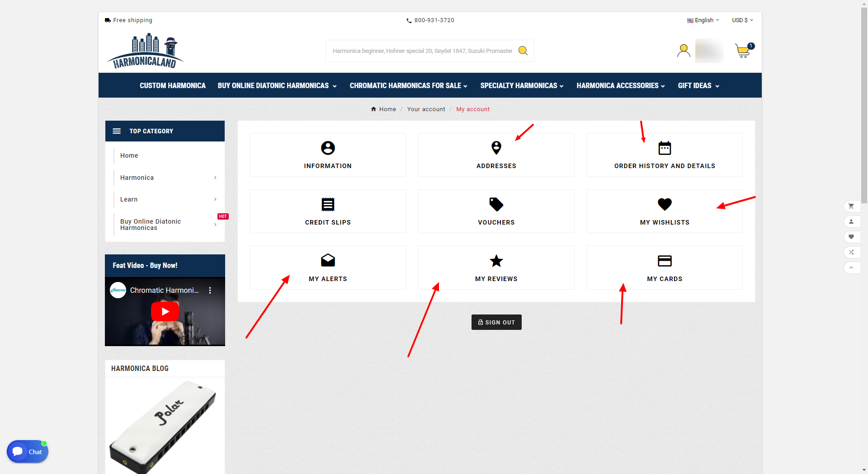Open the Addresses pin icon card
Image resolution: width=868 pixels, height=474 pixels.
click(496, 155)
